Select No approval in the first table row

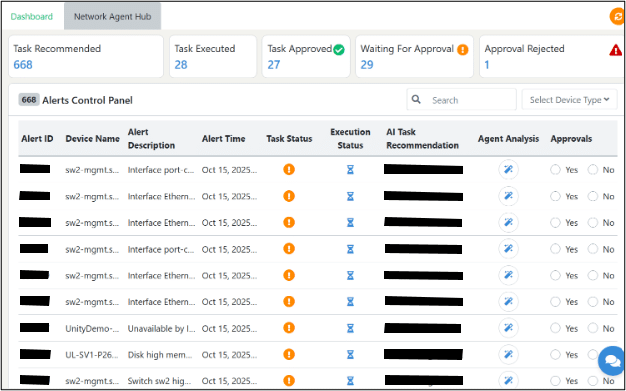point(593,170)
